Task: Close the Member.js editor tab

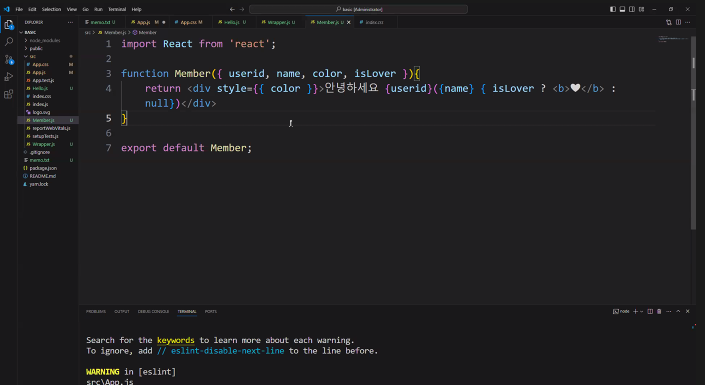Action: [x=348, y=22]
